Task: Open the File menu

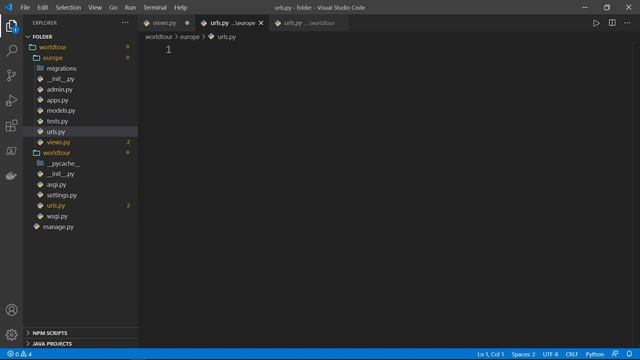Action: click(x=25, y=7)
